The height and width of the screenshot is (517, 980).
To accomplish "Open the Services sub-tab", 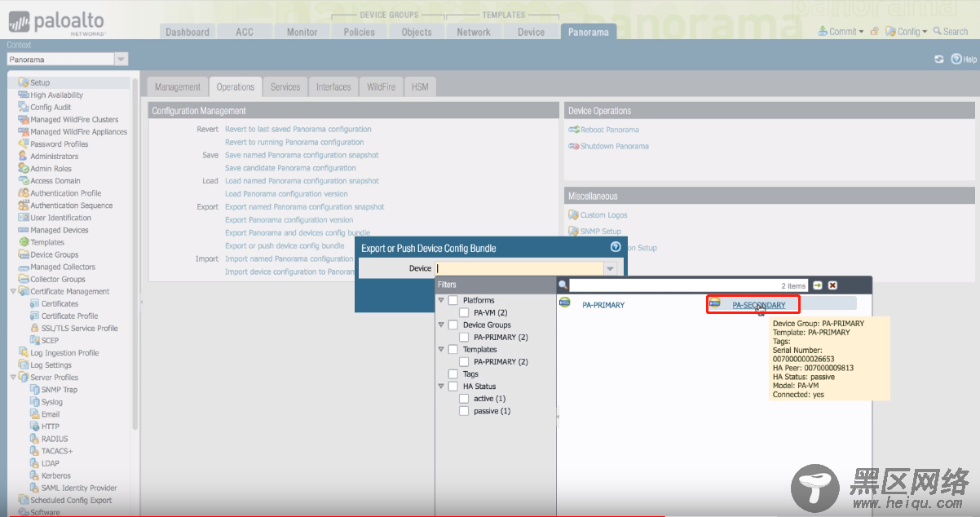I will point(285,86).
